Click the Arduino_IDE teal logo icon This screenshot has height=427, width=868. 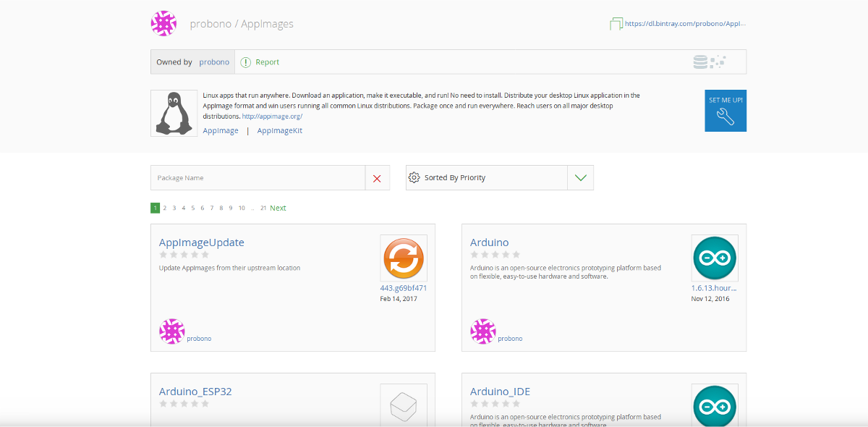click(715, 405)
